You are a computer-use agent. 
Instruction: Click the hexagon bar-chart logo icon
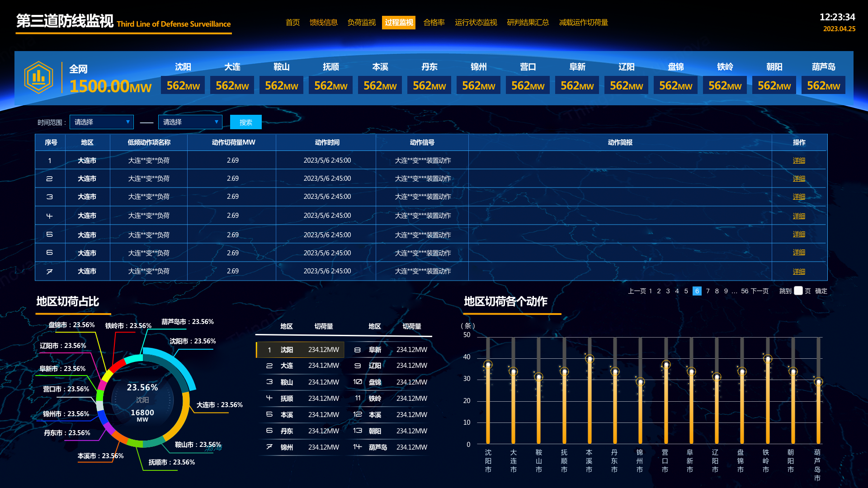pos(39,77)
